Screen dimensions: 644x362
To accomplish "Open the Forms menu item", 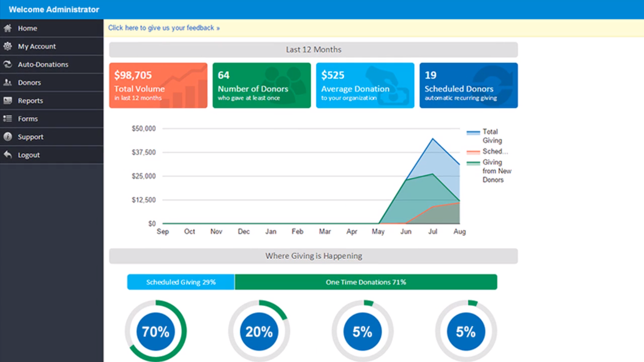I will coord(28,119).
